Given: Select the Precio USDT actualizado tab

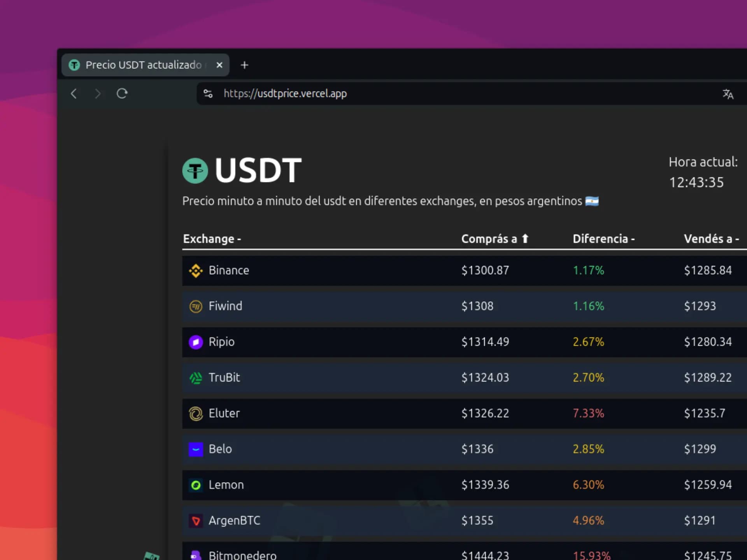Looking at the screenshot, I should coord(145,65).
